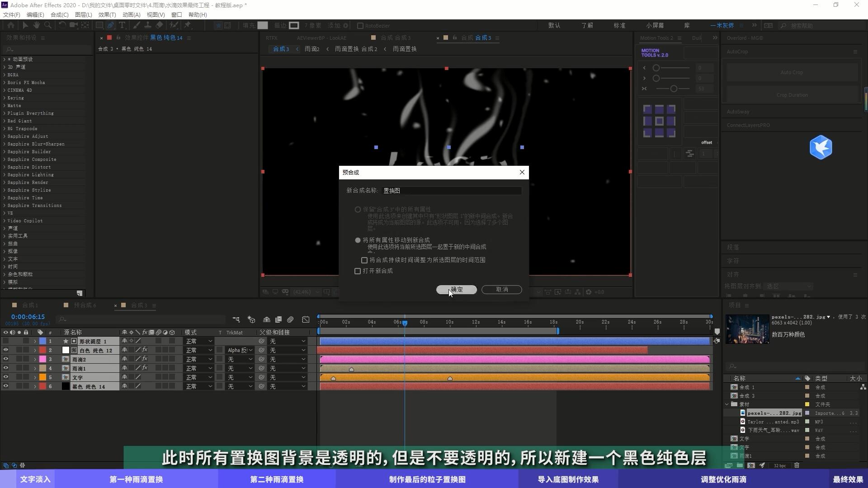The width and height of the screenshot is (868, 488).
Task: Toggle the shy layers icon in timeline
Action: coord(267,319)
